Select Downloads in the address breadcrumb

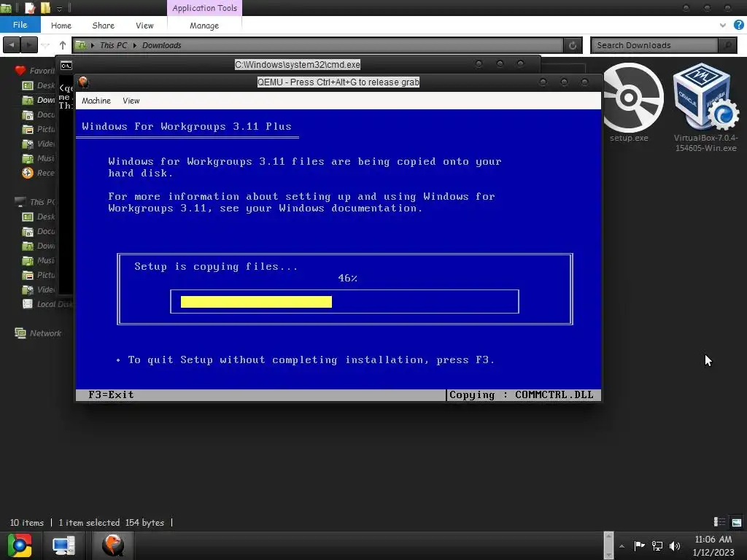(x=161, y=45)
